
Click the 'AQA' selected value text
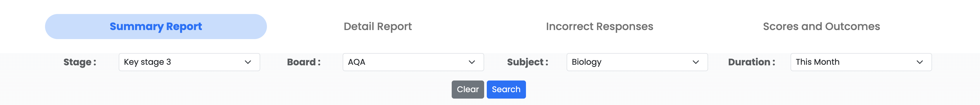356,62
